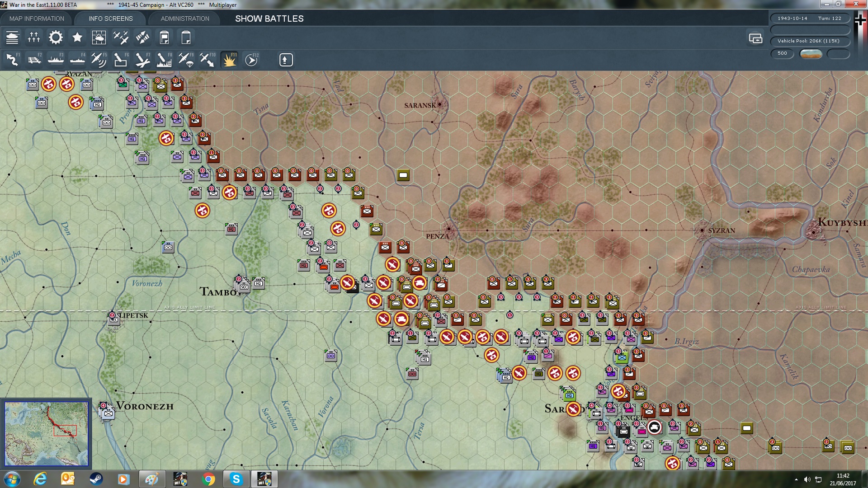Open the battery icon with flag
Viewport: 868px width, 488px height.
[x=164, y=38]
